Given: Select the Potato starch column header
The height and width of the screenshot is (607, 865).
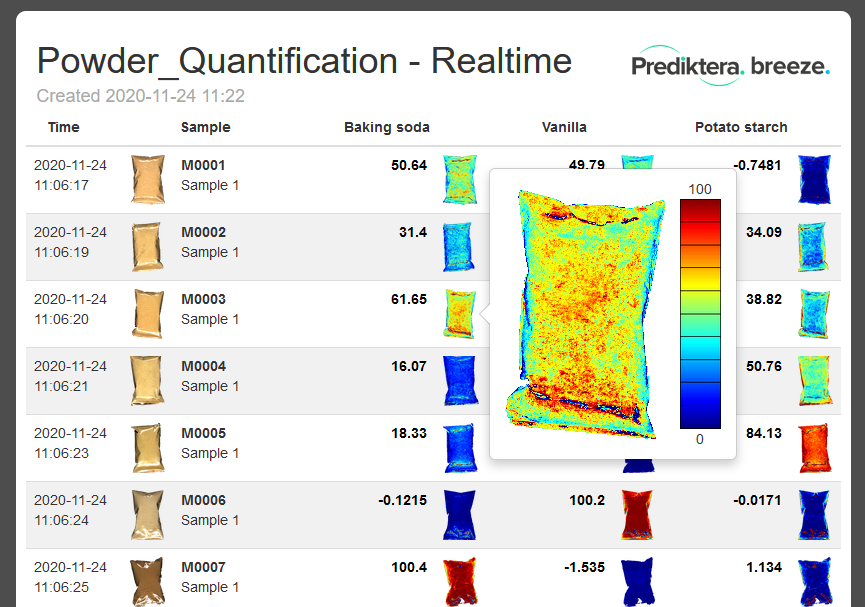Looking at the screenshot, I should point(741,127).
